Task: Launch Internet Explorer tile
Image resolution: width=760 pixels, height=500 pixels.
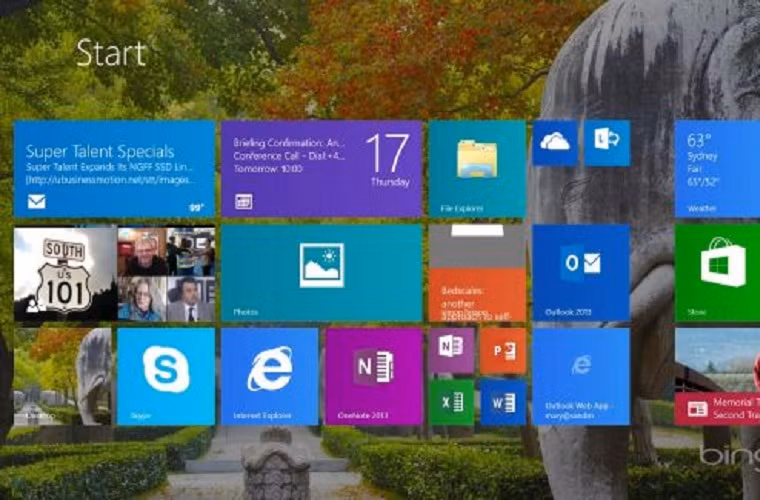Action: [x=270, y=376]
